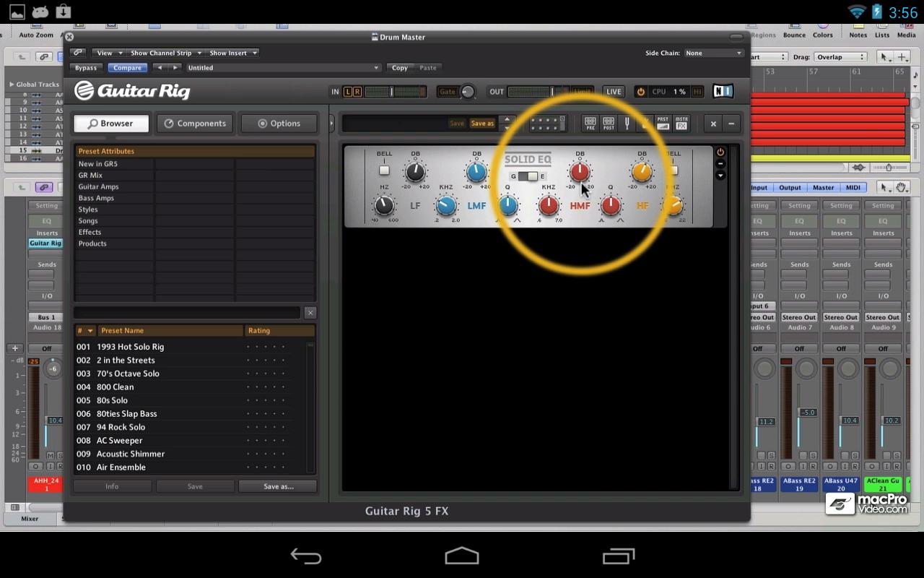This screenshot has width=924, height=578.
Task: Click the HMF Q red knob
Action: (x=611, y=206)
